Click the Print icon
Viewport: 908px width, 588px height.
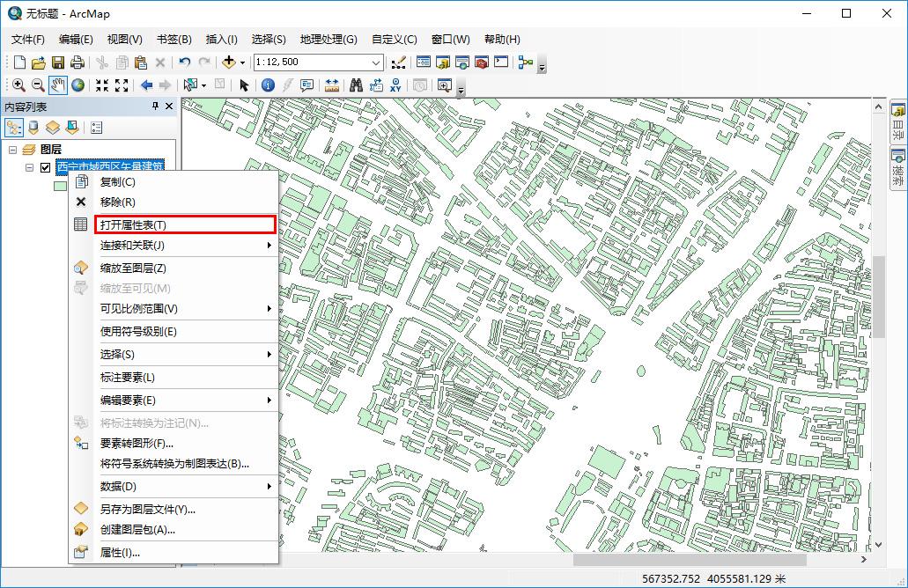(x=77, y=62)
